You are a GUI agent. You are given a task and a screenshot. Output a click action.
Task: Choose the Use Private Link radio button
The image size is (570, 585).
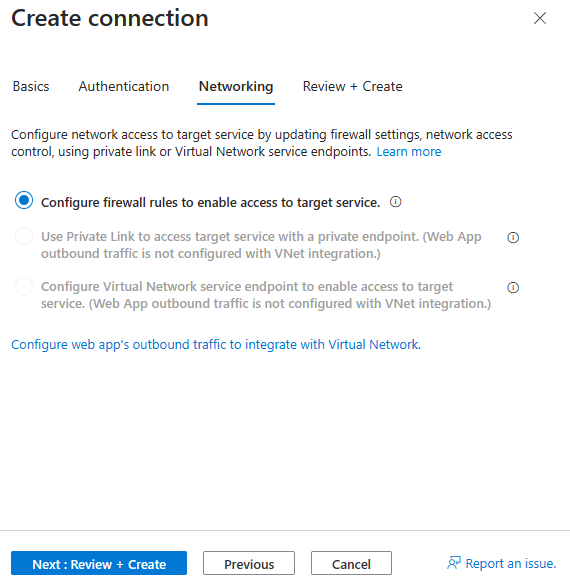[x=24, y=236]
